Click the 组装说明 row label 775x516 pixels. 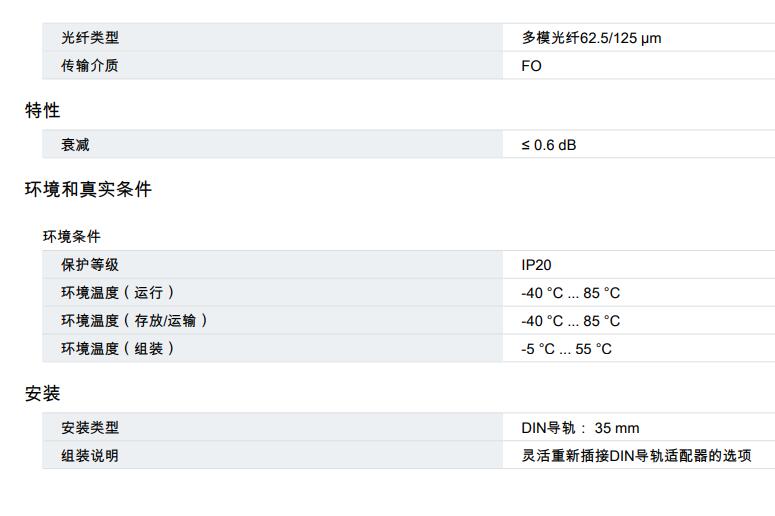pyautogui.click(x=90, y=456)
